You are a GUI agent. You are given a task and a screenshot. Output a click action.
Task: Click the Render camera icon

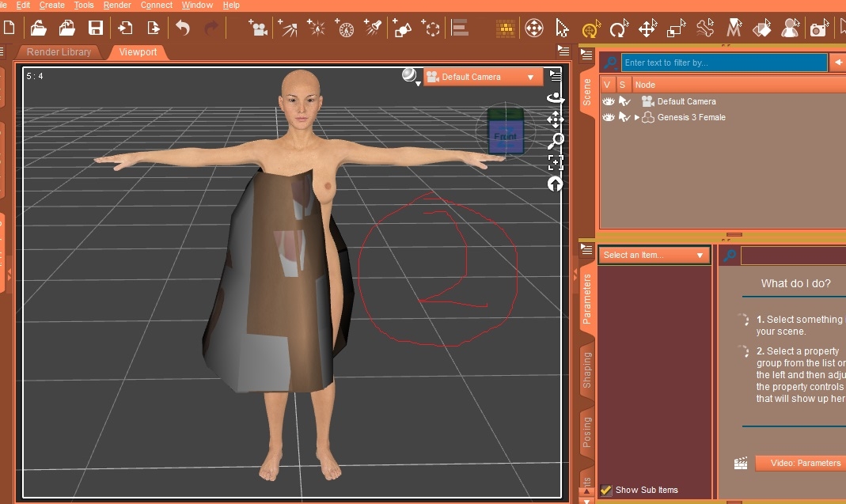818,29
